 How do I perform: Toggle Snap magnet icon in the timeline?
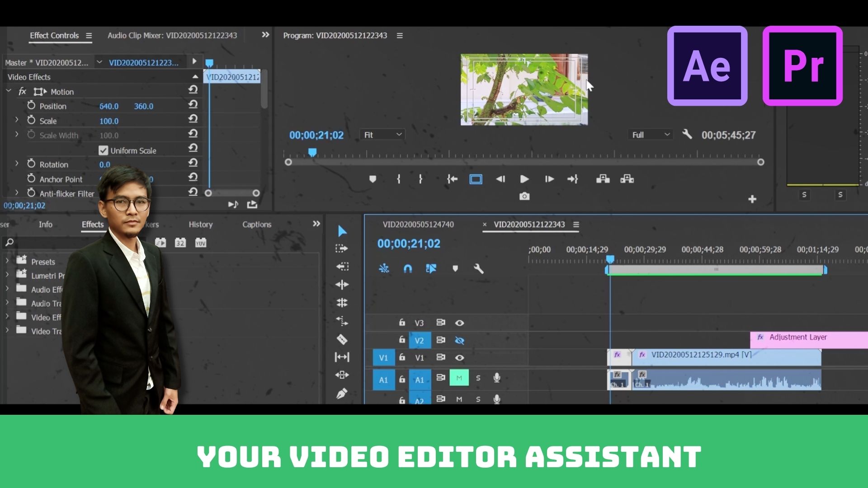(407, 269)
